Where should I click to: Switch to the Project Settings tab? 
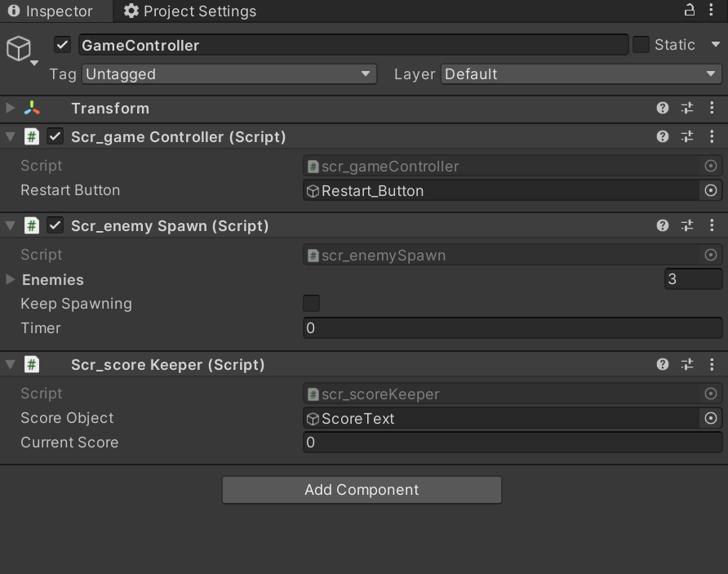tap(189, 11)
